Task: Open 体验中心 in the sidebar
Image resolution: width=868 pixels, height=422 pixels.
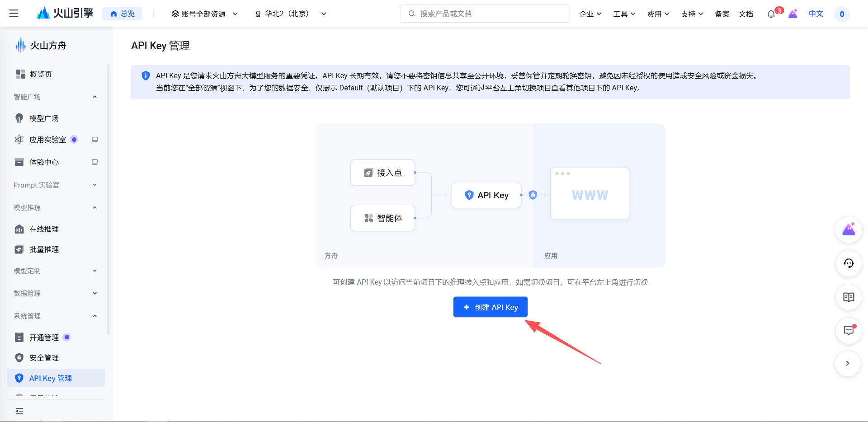Action: (x=44, y=162)
